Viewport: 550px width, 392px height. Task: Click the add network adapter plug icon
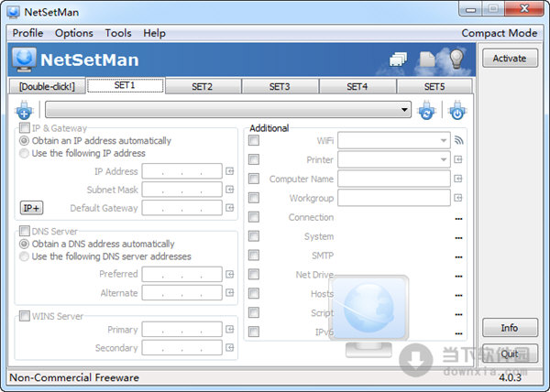coord(24,110)
